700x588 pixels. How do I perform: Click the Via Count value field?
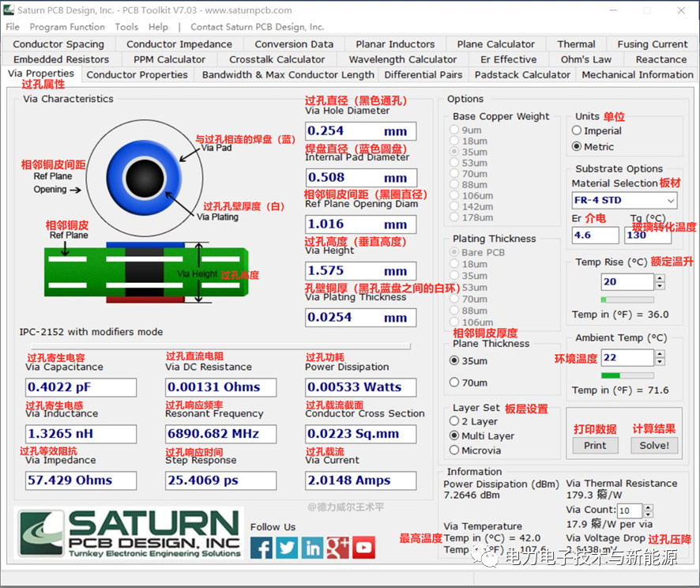click(x=630, y=511)
